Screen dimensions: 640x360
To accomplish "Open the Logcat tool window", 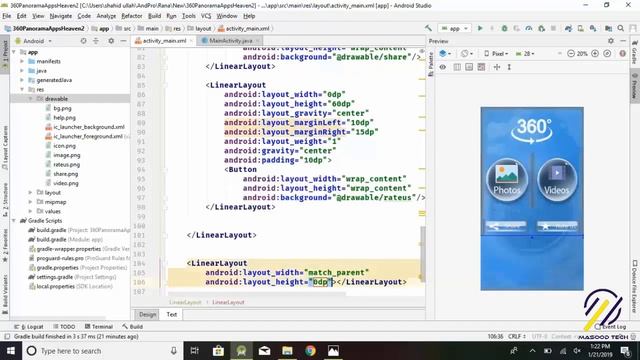I will coord(29,327).
